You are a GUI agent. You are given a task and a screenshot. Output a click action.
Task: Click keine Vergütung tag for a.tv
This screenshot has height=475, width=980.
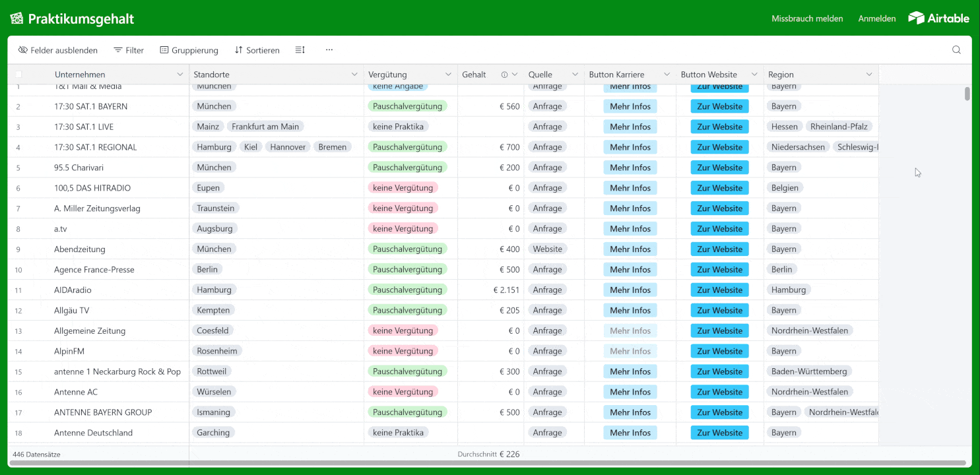pos(403,229)
